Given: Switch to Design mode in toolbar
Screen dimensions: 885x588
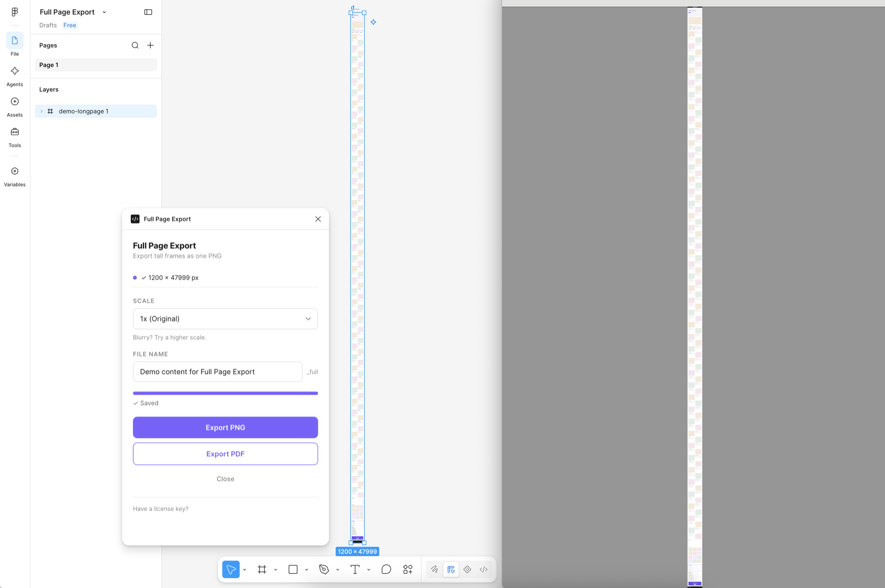Looking at the screenshot, I should tap(451, 569).
